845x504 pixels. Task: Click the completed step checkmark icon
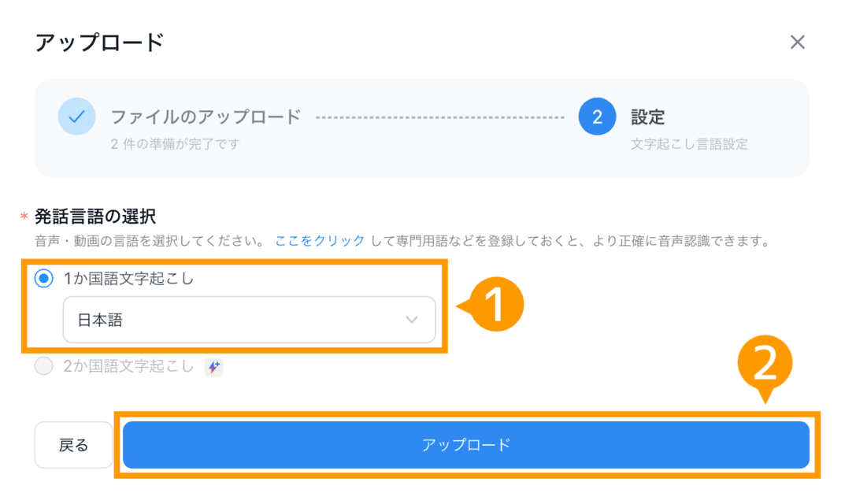[77, 117]
